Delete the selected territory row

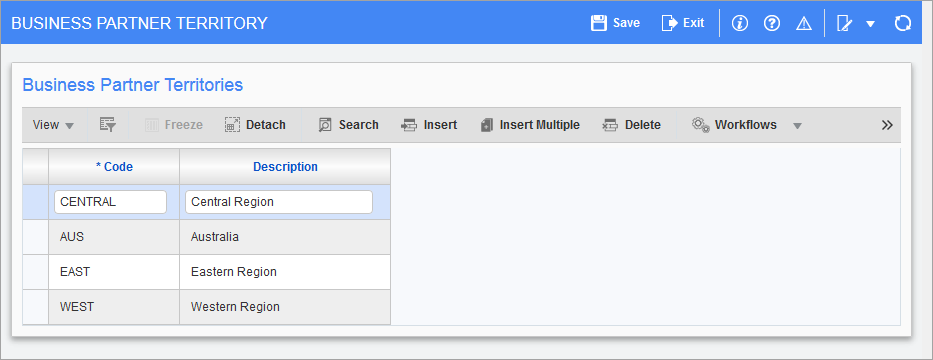click(x=631, y=125)
